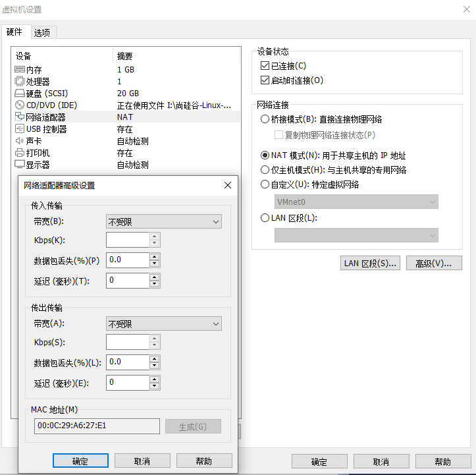476x475 pixels.
Task: Click the processor (处理器) chip icon
Action: point(20,81)
